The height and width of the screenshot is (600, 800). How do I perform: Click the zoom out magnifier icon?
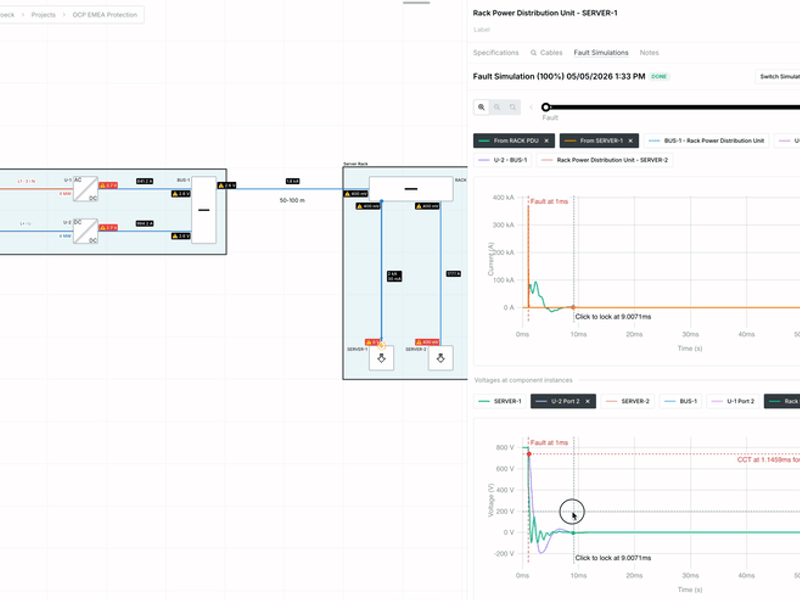pos(497,107)
